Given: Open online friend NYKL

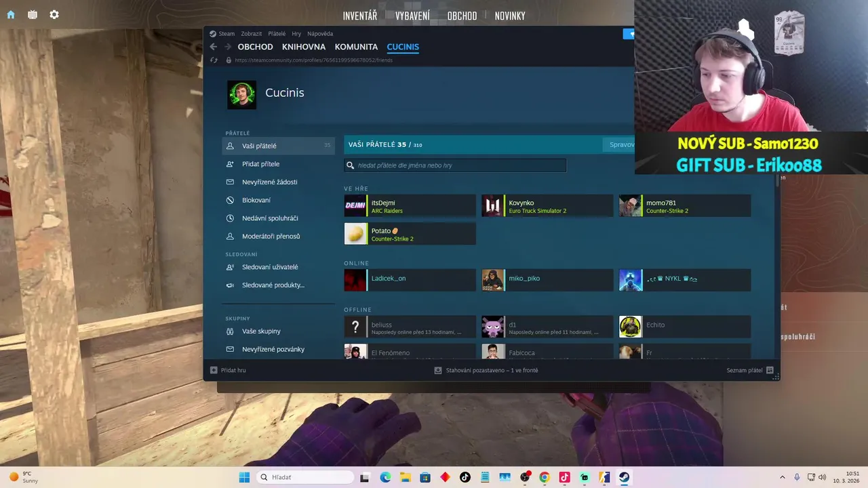Looking at the screenshot, I should tap(685, 280).
